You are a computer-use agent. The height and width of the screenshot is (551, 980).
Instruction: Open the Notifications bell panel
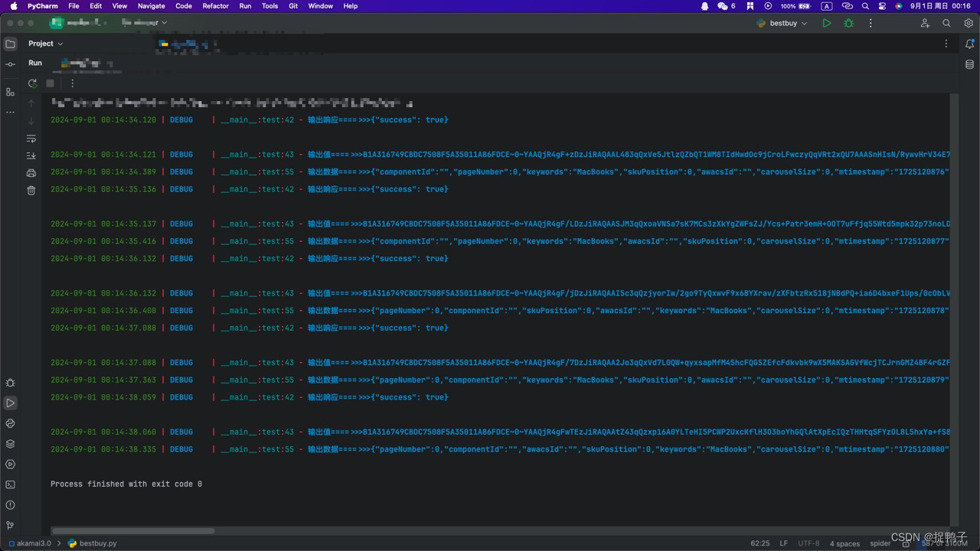click(x=969, y=44)
